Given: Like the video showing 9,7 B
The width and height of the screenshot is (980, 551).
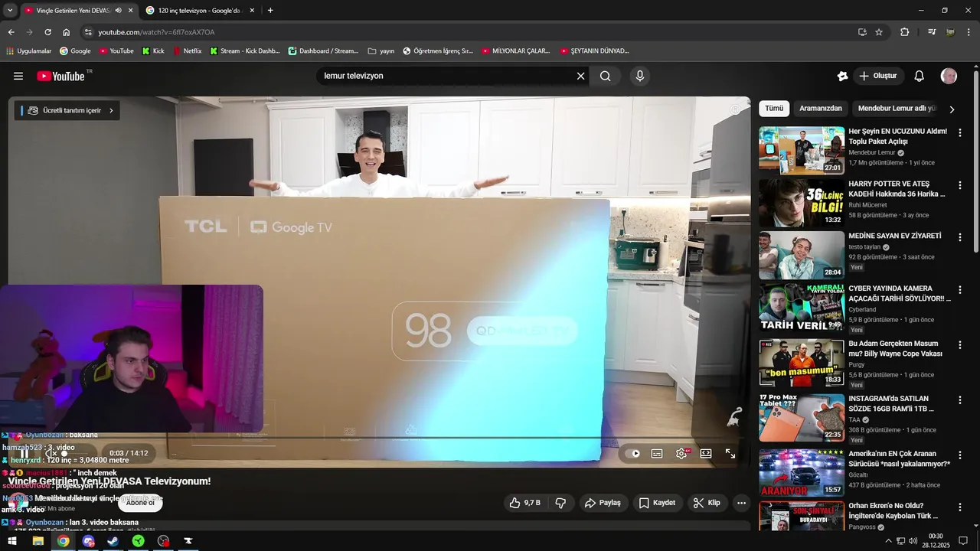Looking at the screenshot, I should pyautogui.click(x=524, y=503).
